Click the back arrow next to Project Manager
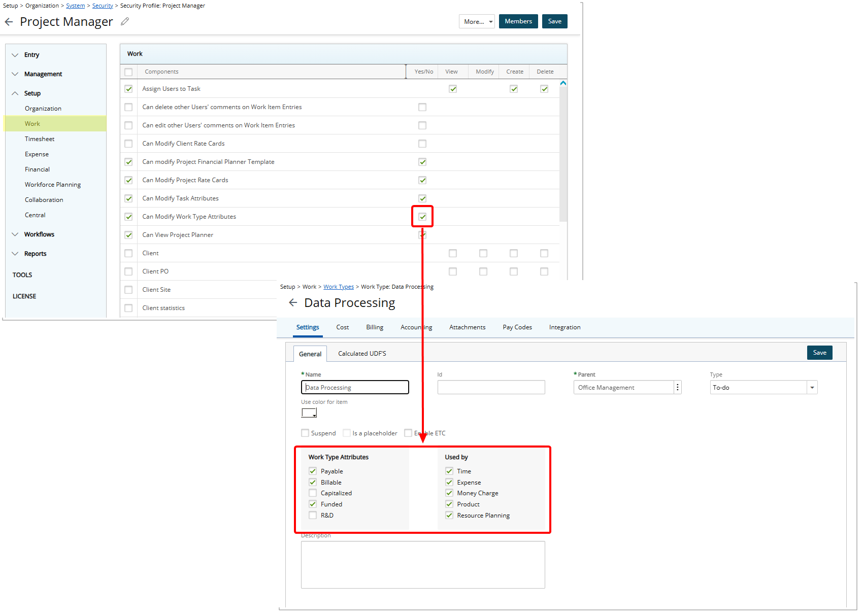 [9, 21]
